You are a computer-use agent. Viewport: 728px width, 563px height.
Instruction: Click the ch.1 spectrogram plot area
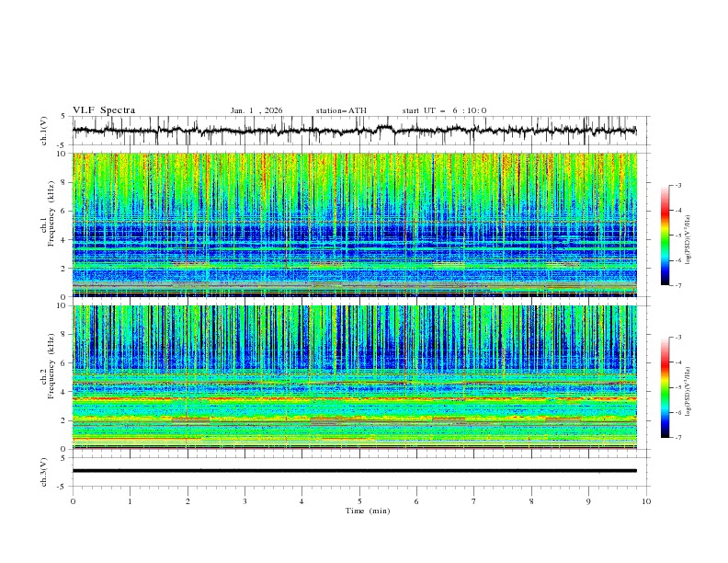pos(355,224)
